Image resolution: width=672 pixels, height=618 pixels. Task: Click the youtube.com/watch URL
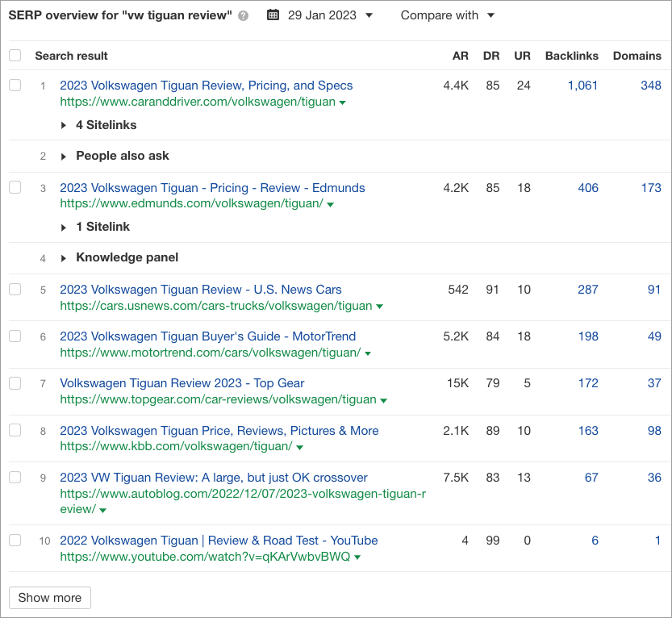coord(205,557)
